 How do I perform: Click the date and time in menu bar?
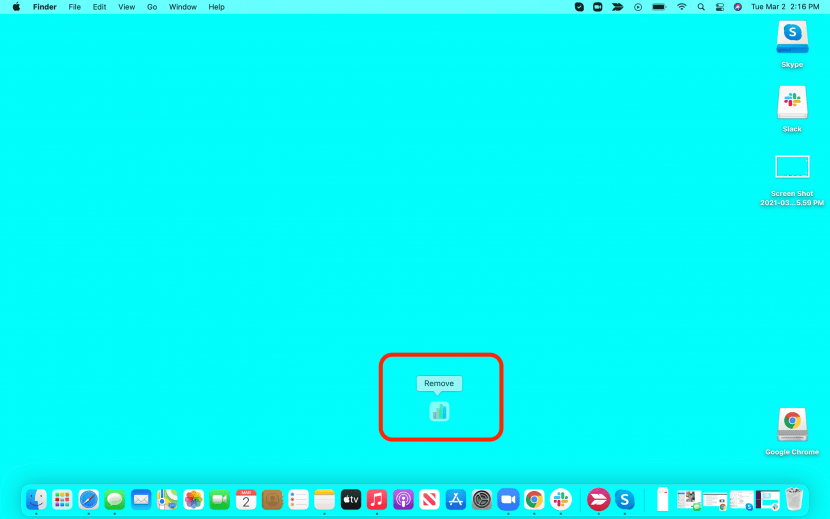(787, 7)
